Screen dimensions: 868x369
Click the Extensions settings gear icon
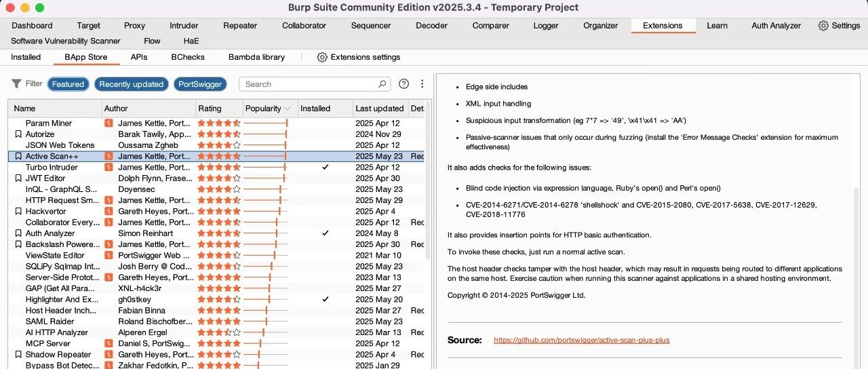[322, 57]
